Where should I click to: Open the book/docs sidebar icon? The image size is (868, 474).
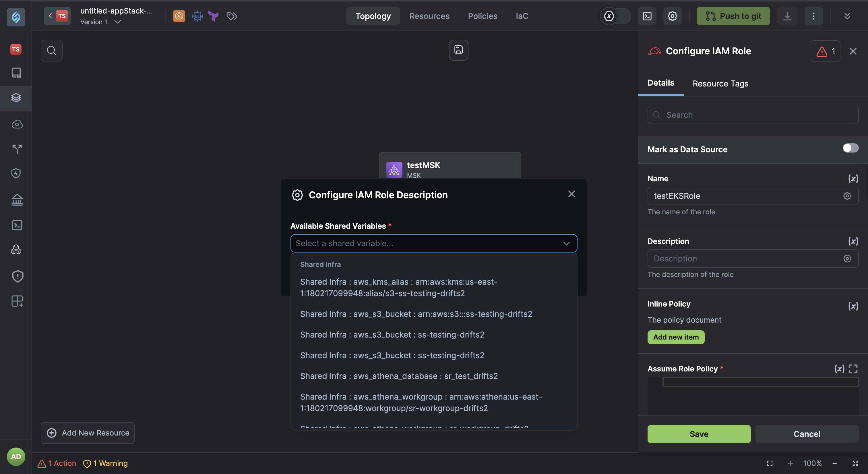click(x=16, y=72)
